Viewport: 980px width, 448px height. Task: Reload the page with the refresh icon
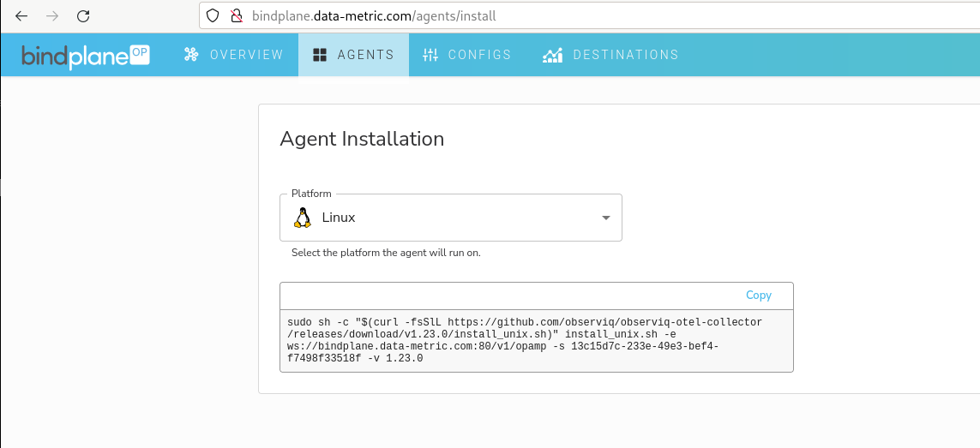coord(83,16)
